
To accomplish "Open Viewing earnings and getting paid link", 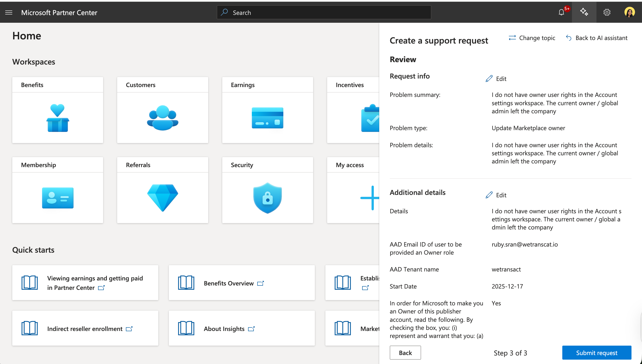I will pos(95,283).
